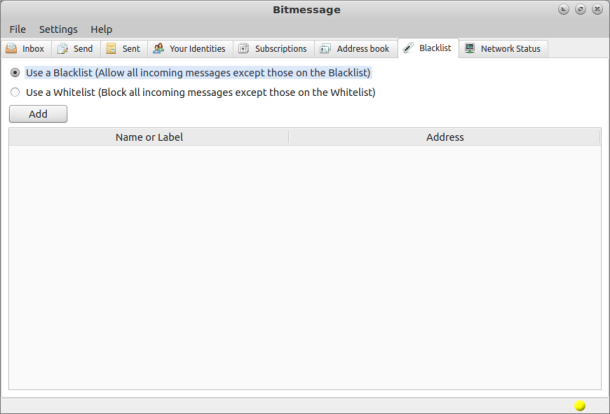The width and height of the screenshot is (610, 414).
Task: View the Network Status tab label
Action: point(510,49)
